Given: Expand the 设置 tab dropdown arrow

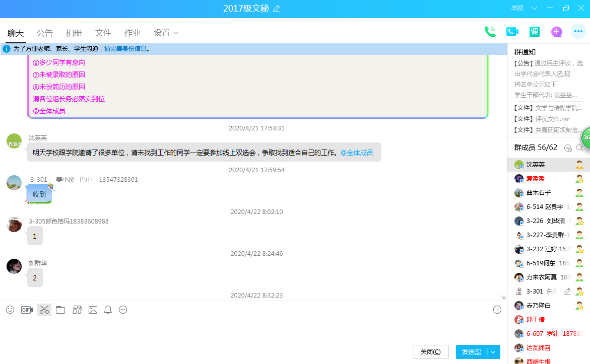Looking at the screenshot, I should [176, 33].
